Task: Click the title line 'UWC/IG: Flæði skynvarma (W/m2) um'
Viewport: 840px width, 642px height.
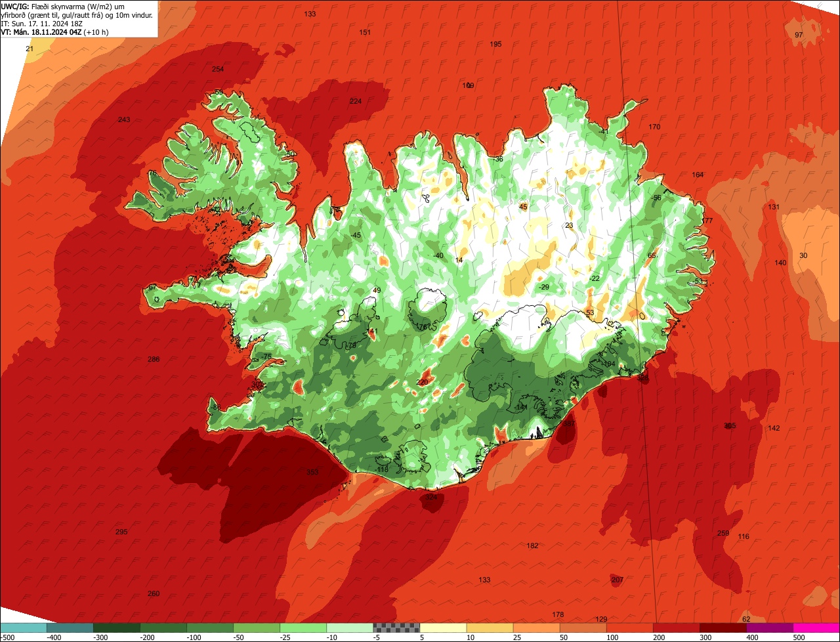Action: [x=63, y=6]
